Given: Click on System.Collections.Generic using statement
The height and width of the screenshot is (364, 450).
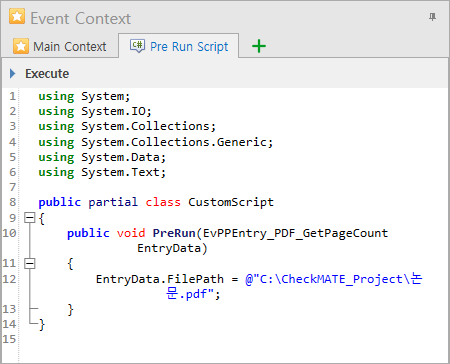Looking at the screenshot, I should pos(156,142).
